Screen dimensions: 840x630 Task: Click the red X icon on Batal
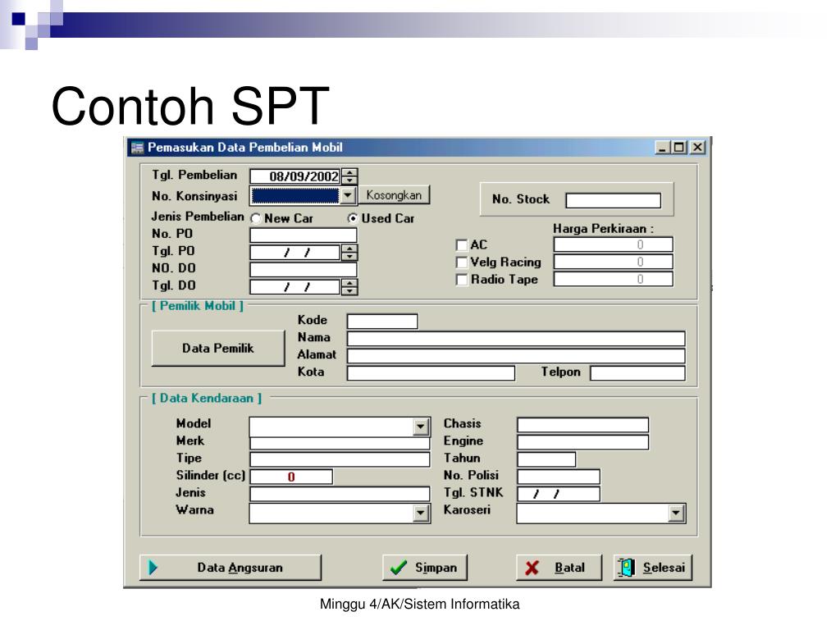532,568
